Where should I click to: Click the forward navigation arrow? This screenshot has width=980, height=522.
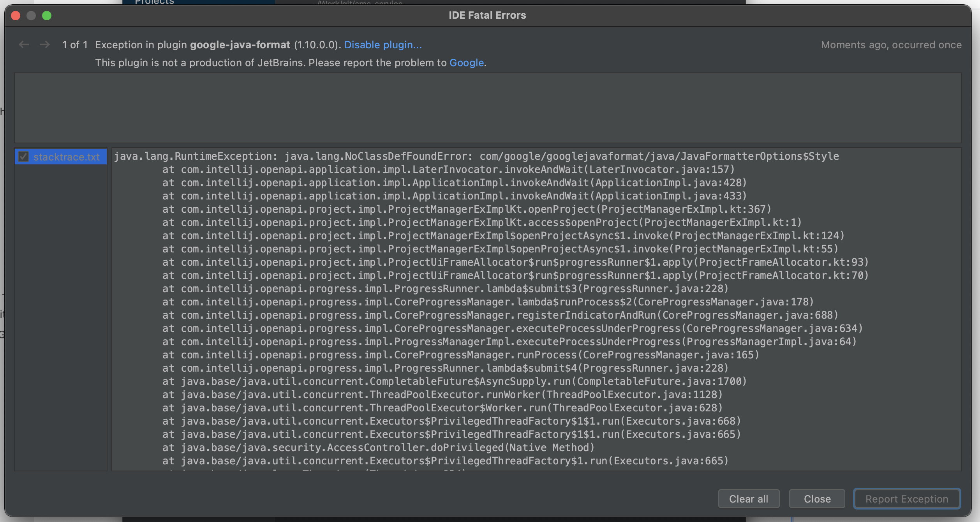point(44,44)
